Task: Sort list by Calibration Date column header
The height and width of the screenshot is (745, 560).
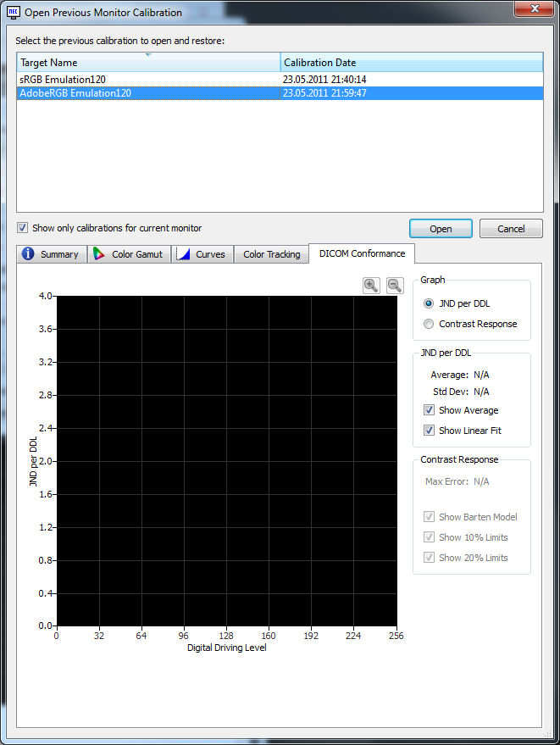Action: [411, 63]
